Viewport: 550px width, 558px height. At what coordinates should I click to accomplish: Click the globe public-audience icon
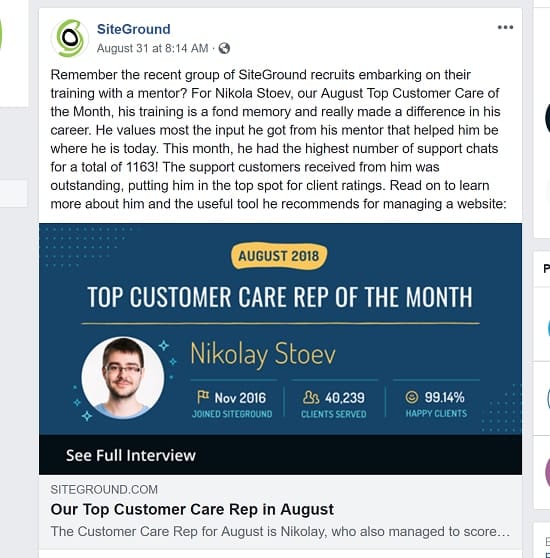224,48
